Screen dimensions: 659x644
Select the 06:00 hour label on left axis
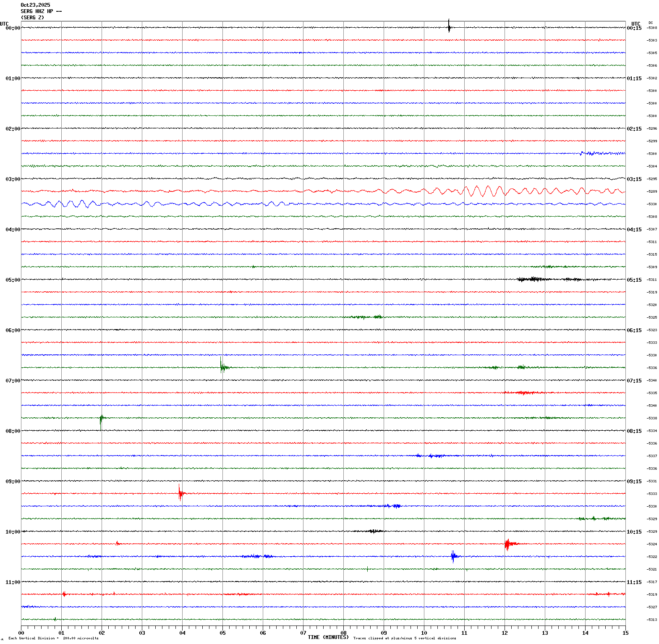tap(13, 330)
